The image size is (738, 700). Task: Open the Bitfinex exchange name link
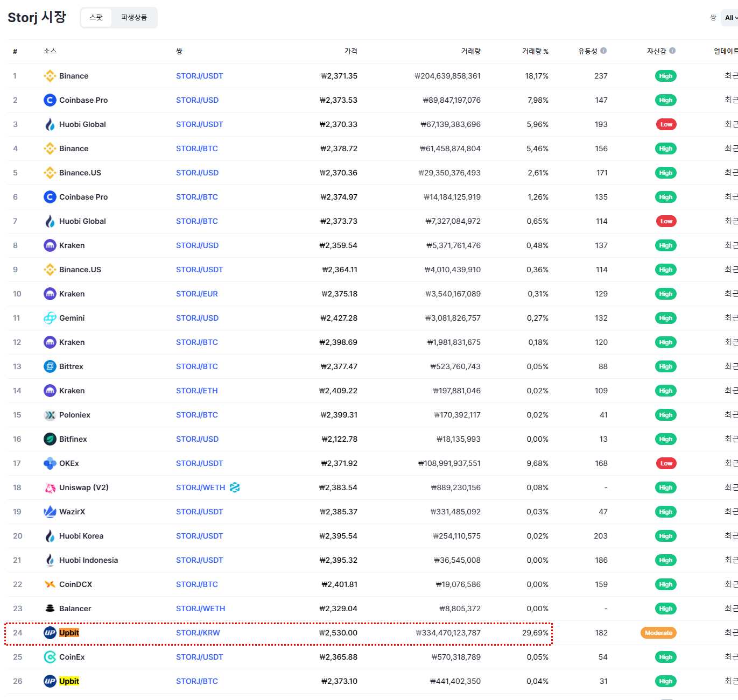(x=73, y=439)
